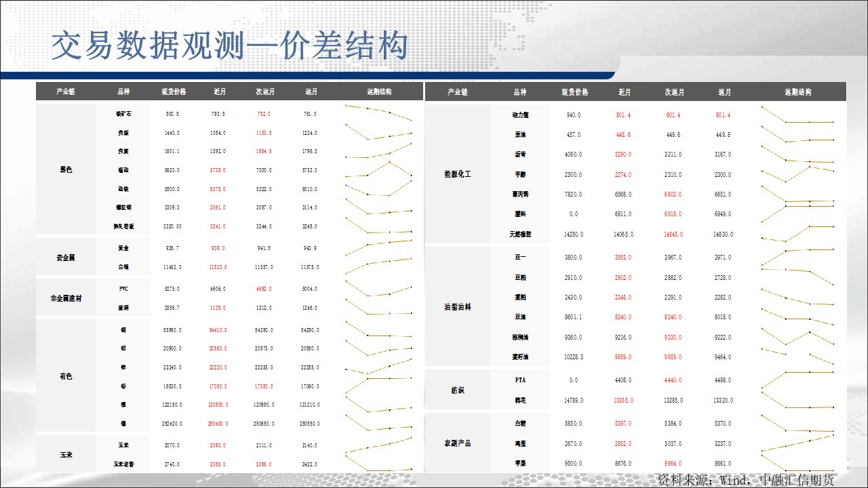Click the 油脂油料 category cell

(457, 307)
